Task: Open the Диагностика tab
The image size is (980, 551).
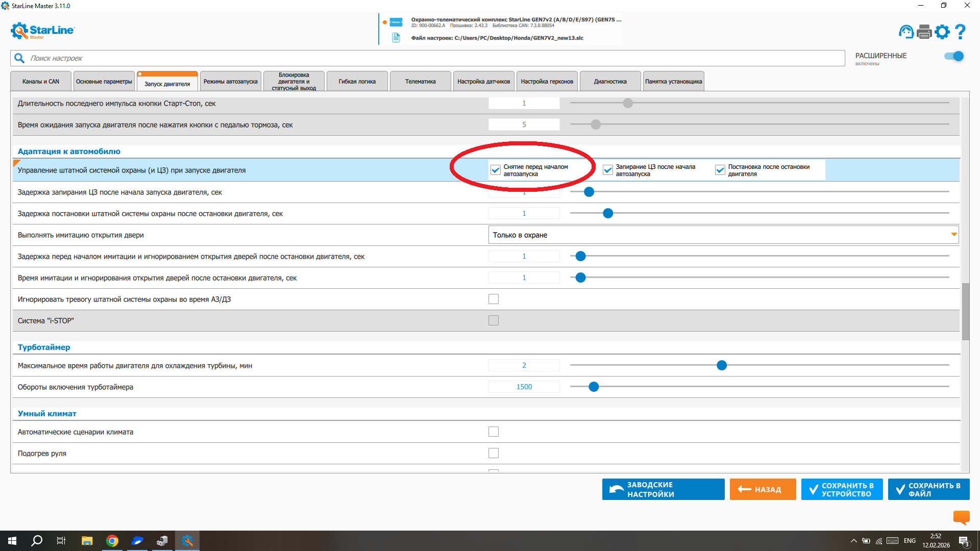Action: click(x=610, y=82)
